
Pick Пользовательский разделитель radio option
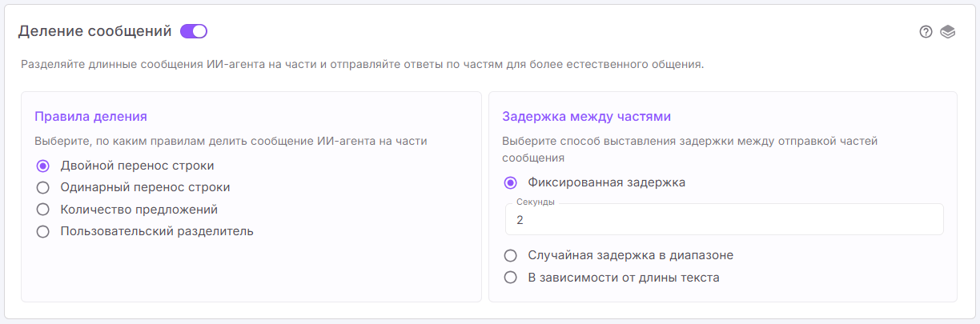coord(43,232)
